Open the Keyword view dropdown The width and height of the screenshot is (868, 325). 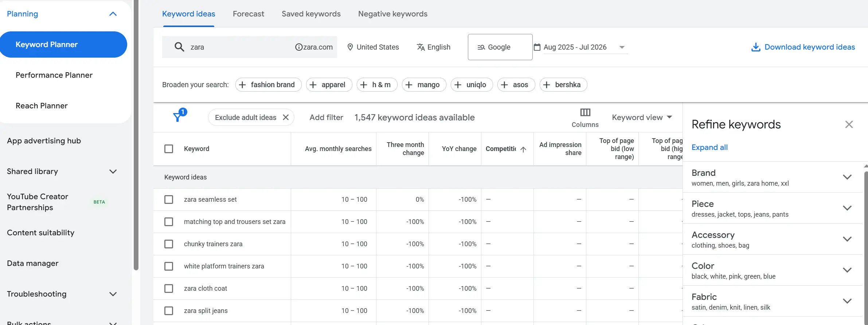642,117
